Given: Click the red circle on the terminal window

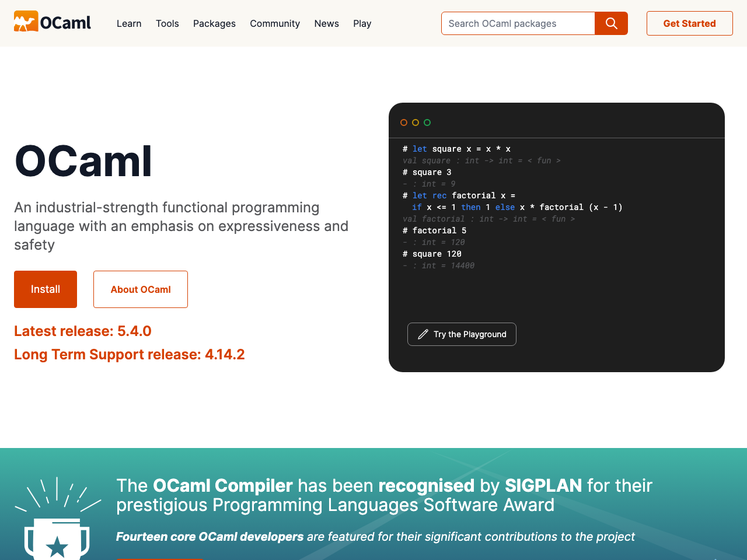Looking at the screenshot, I should coord(403,122).
